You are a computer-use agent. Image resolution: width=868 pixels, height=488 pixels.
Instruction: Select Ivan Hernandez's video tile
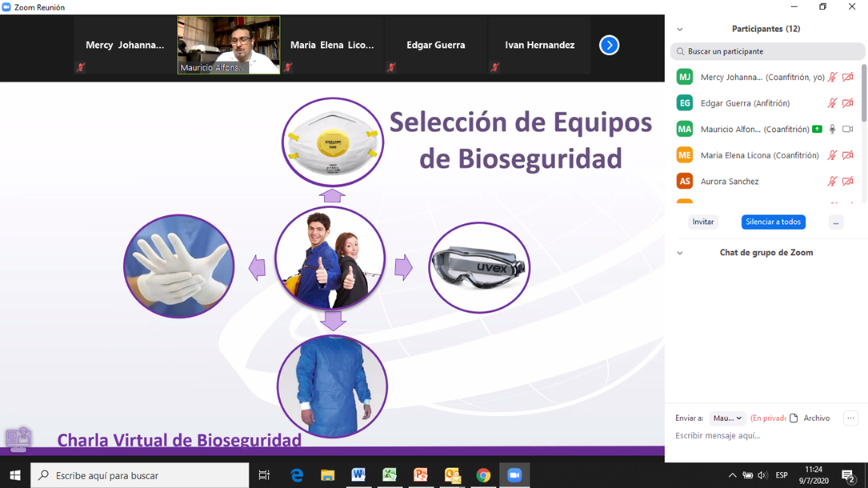(x=539, y=45)
